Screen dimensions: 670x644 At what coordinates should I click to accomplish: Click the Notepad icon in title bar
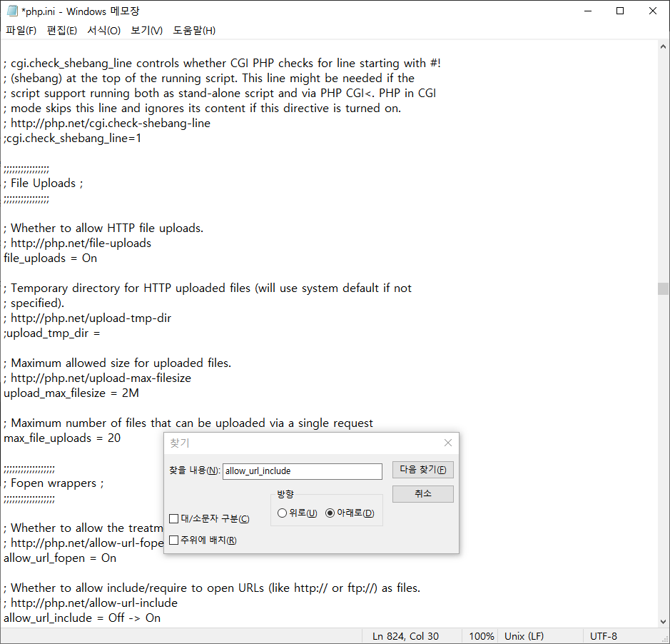tap(12, 11)
